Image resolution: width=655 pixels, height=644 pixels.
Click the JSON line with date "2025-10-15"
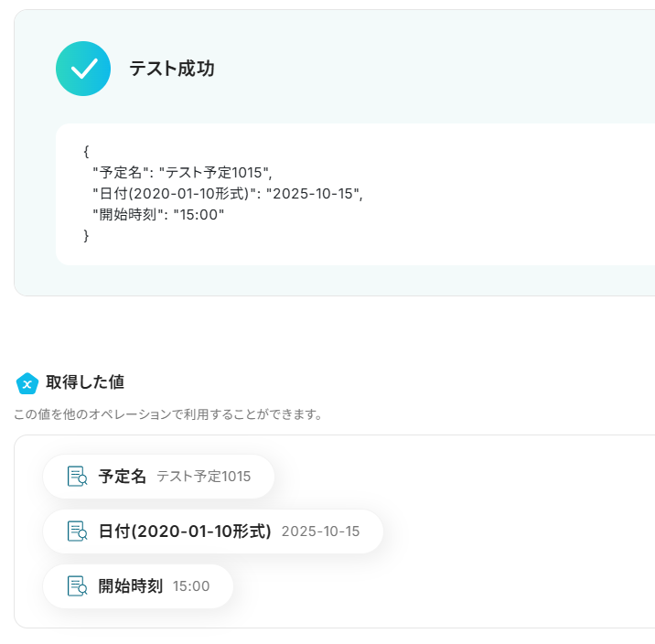coord(228,193)
